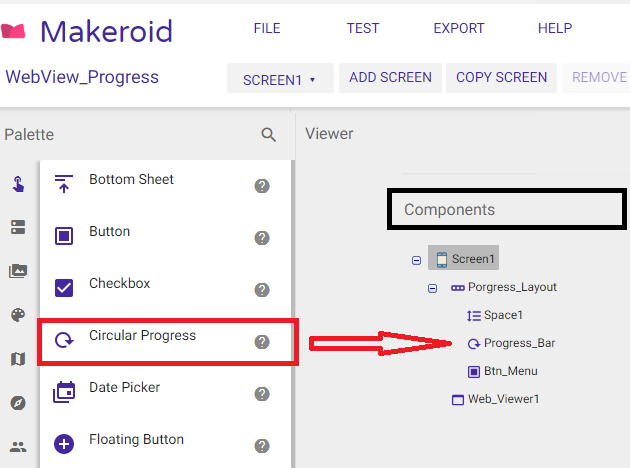This screenshot has height=468, width=630.
Task: Select the Checkbox component in Palette
Action: click(119, 284)
